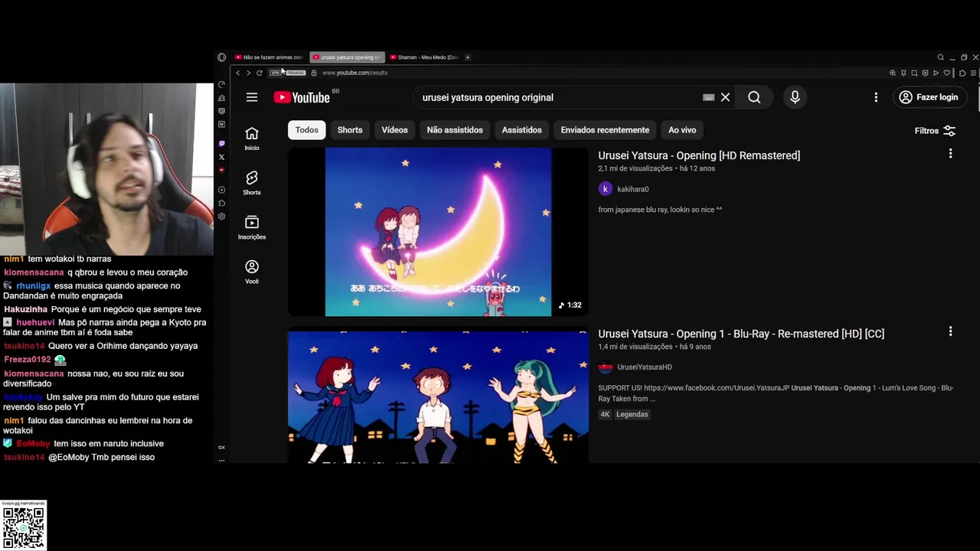Viewport: 980px width, 551px height.
Task: Switch to 'Shaman - Meu Medo' browser tab
Action: click(424, 57)
